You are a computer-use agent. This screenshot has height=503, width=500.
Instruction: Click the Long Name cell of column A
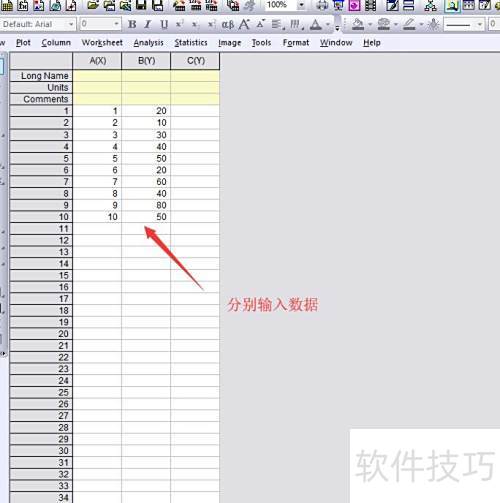coord(97,76)
